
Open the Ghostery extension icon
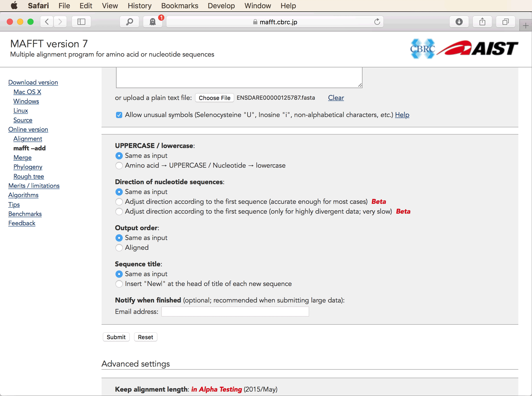point(153,22)
